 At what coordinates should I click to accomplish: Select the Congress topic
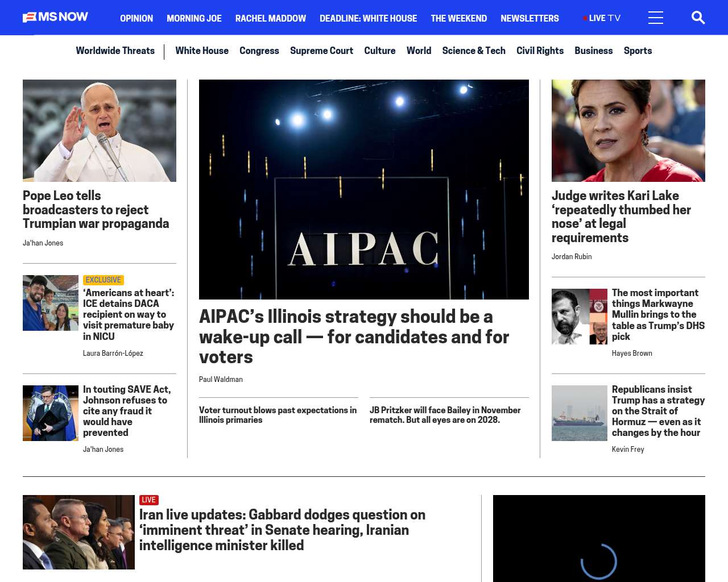tap(259, 51)
